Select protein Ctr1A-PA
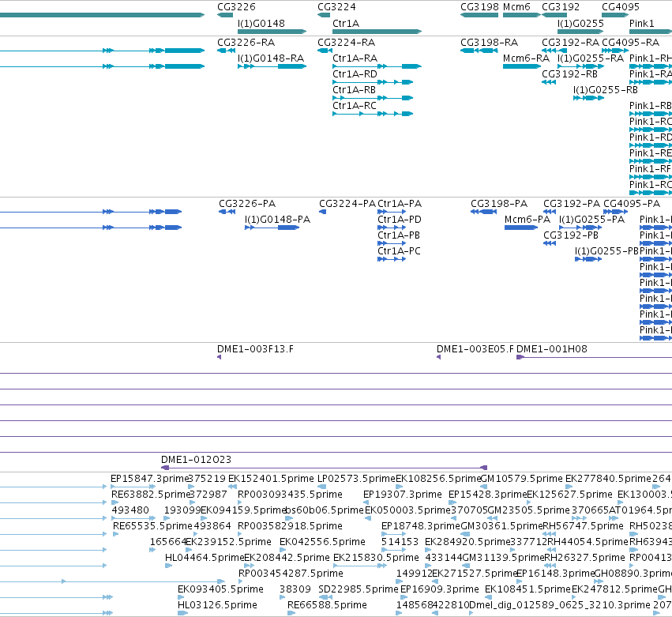 pos(392,212)
